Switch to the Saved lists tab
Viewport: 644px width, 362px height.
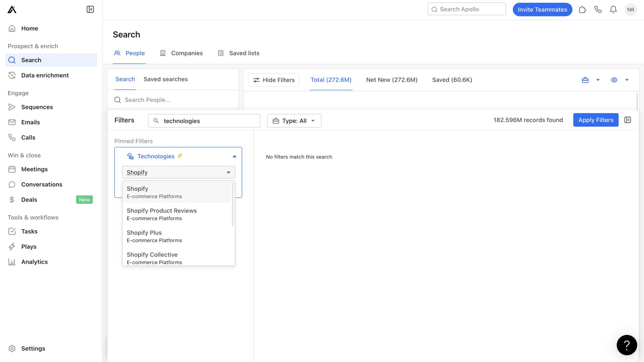pyautogui.click(x=238, y=53)
